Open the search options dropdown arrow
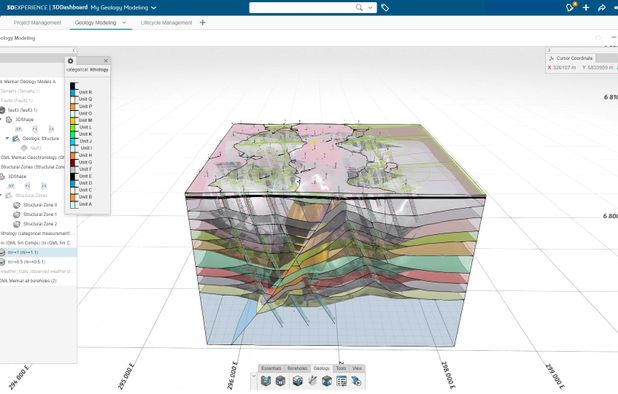Viewport: 618px width, 394px height. [370, 7]
